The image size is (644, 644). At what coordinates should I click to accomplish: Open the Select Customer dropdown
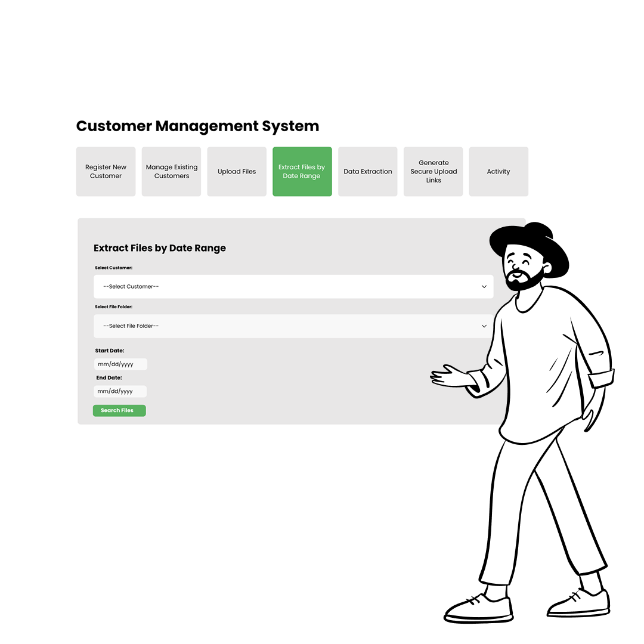[x=293, y=286]
